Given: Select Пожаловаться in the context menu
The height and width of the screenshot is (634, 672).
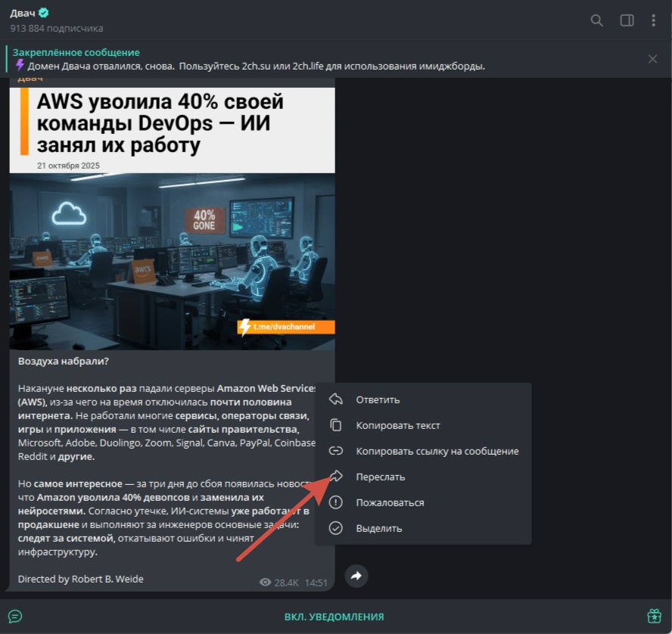Looking at the screenshot, I should tap(423, 502).
